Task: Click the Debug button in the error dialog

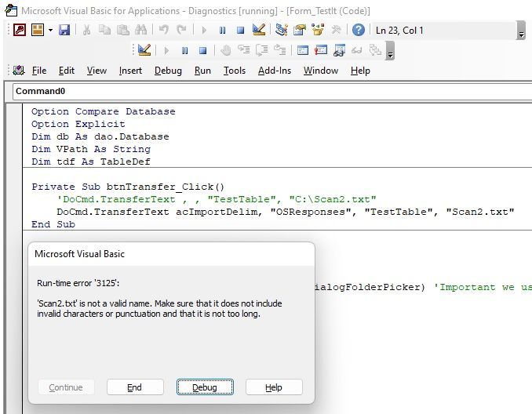Action: [x=205, y=387]
